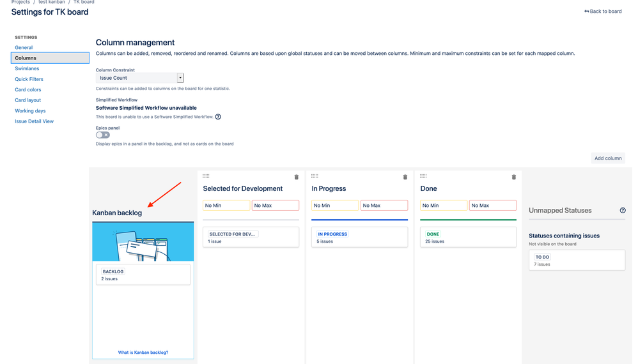
Task: Open the Column Constraint dropdown
Action: tap(139, 78)
